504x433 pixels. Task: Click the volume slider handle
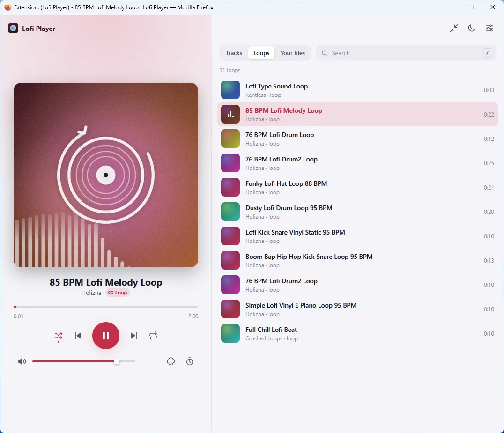pyautogui.click(x=117, y=362)
